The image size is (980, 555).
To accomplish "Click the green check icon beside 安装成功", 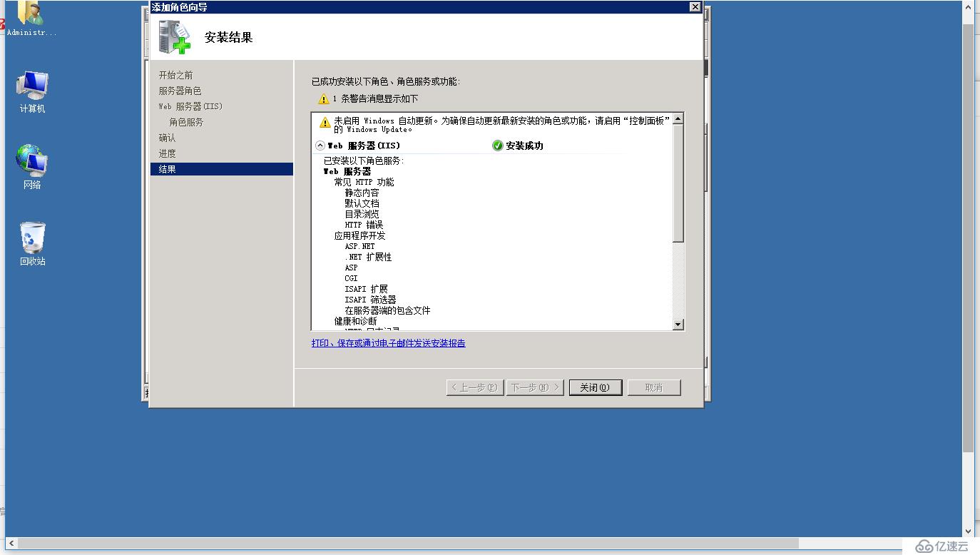I will [x=497, y=146].
